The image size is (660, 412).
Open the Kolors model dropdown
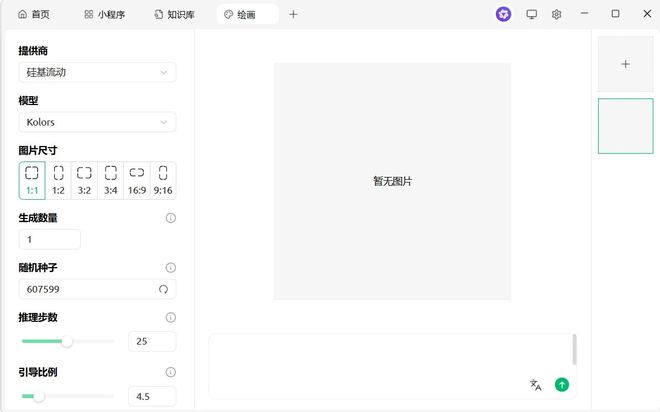point(97,122)
